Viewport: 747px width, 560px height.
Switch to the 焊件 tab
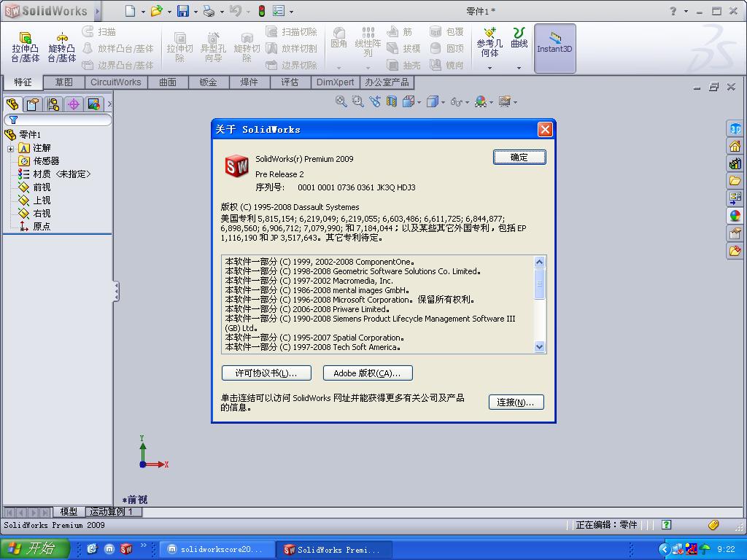point(249,82)
